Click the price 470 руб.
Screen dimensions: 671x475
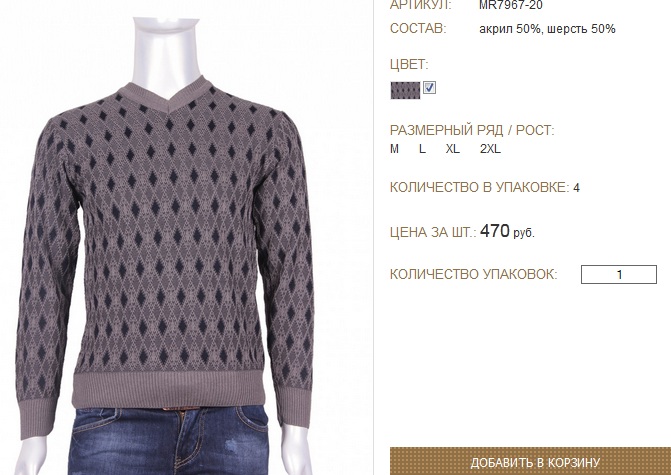tap(507, 232)
